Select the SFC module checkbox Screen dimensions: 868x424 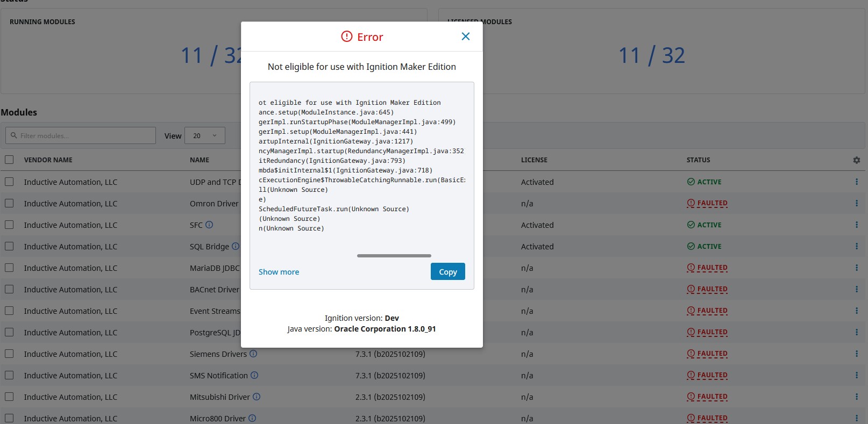pyautogui.click(x=9, y=225)
